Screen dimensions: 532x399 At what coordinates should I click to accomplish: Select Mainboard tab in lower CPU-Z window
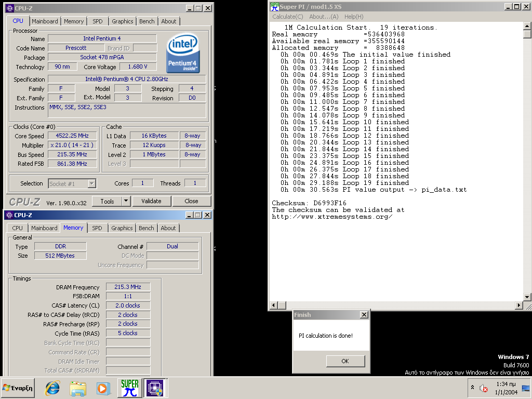click(44, 228)
